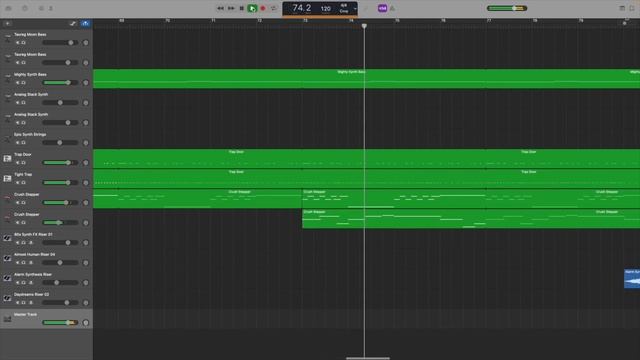Select the Mighty Synth Bass green region

366,78
